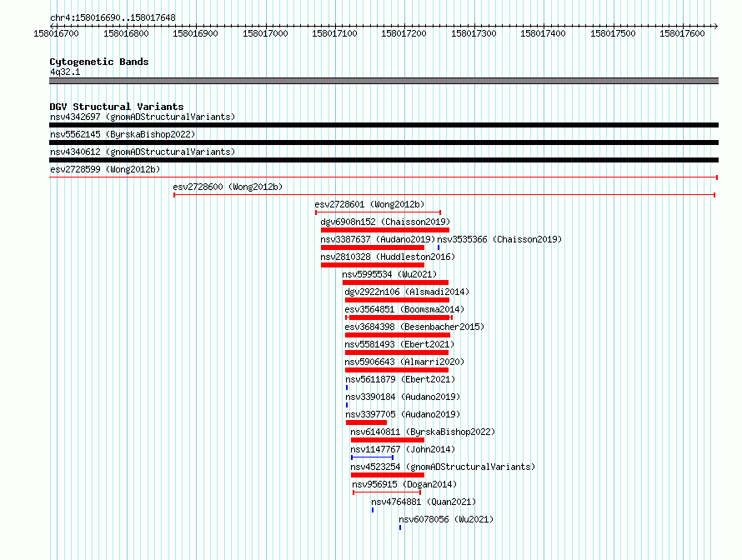This screenshot has width=742, height=560.
Task: Select the blue marker under nsv3535366
Action: tap(439, 247)
